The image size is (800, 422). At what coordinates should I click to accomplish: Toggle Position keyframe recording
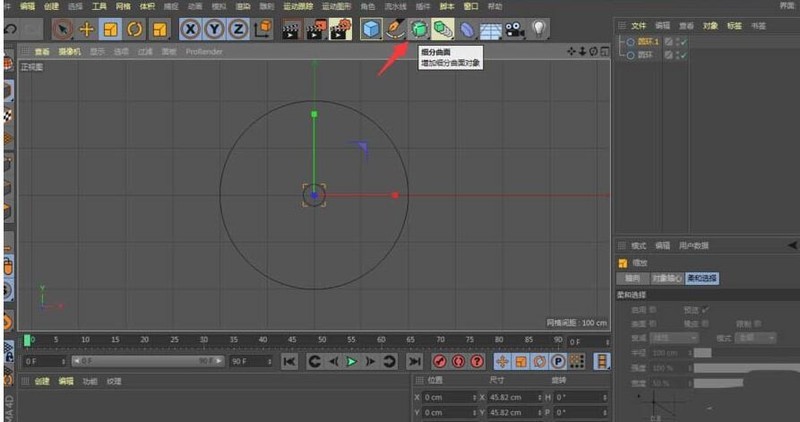point(502,361)
